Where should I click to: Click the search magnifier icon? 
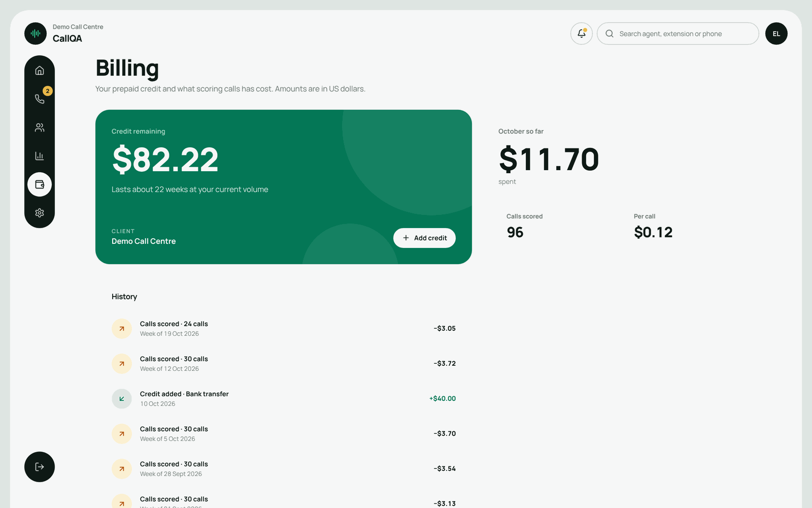click(x=610, y=34)
